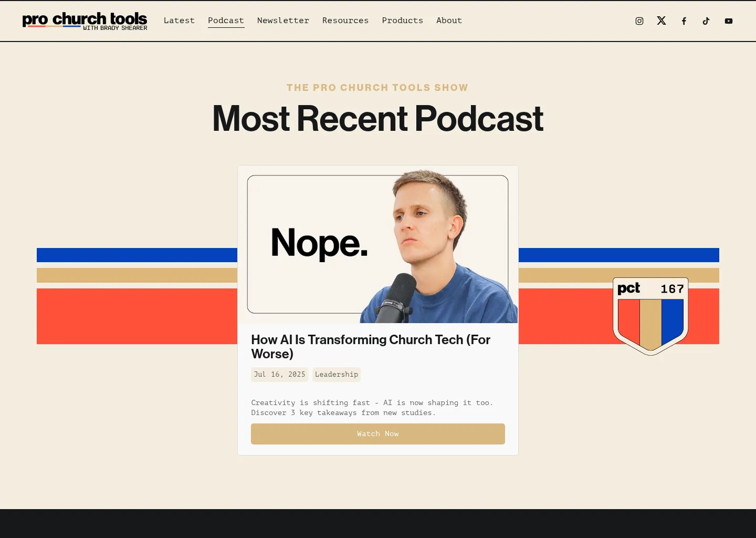Open the Resources navigation menu
The image size is (756, 538).
tap(345, 20)
